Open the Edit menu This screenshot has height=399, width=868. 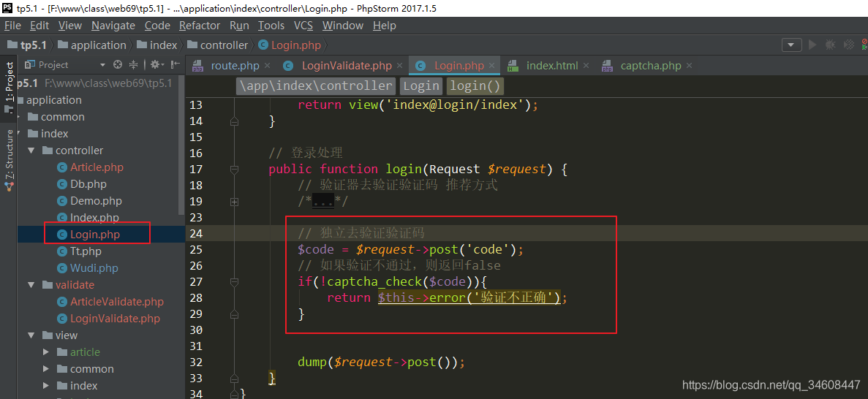pyautogui.click(x=39, y=26)
